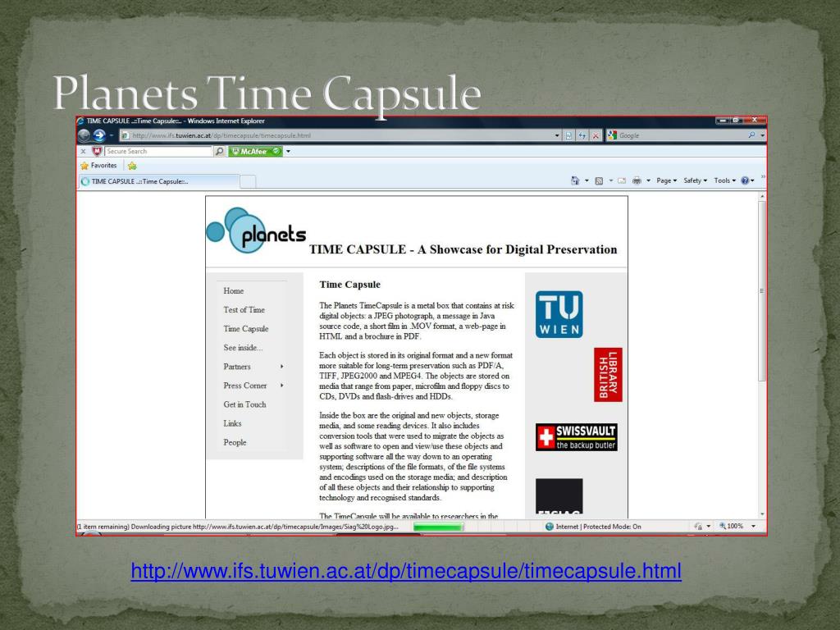This screenshot has width=840, height=630.
Task: Click the Stop loading icon
Action: pyautogui.click(x=596, y=135)
